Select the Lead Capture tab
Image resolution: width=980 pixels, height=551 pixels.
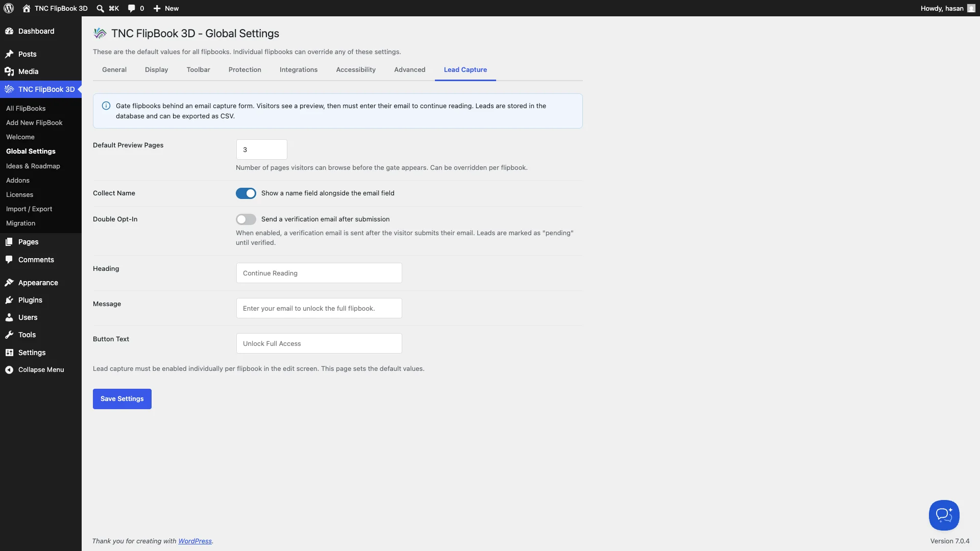(x=465, y=70)
